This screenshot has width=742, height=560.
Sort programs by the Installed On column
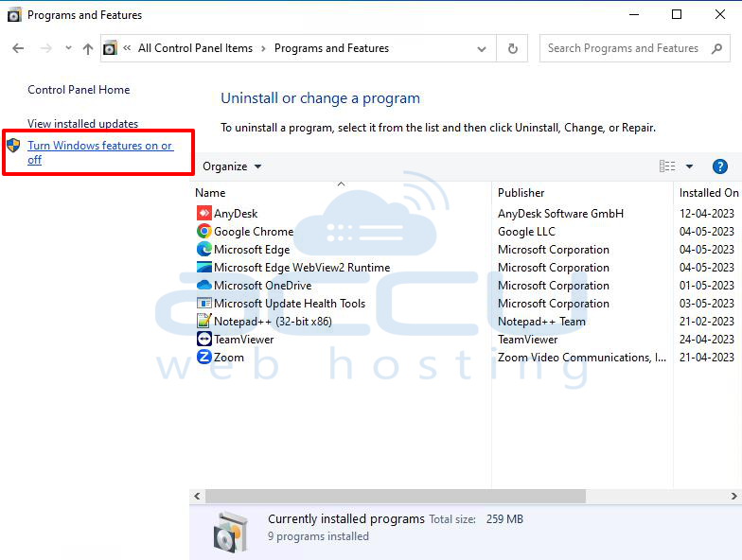[x=708, y=193]
